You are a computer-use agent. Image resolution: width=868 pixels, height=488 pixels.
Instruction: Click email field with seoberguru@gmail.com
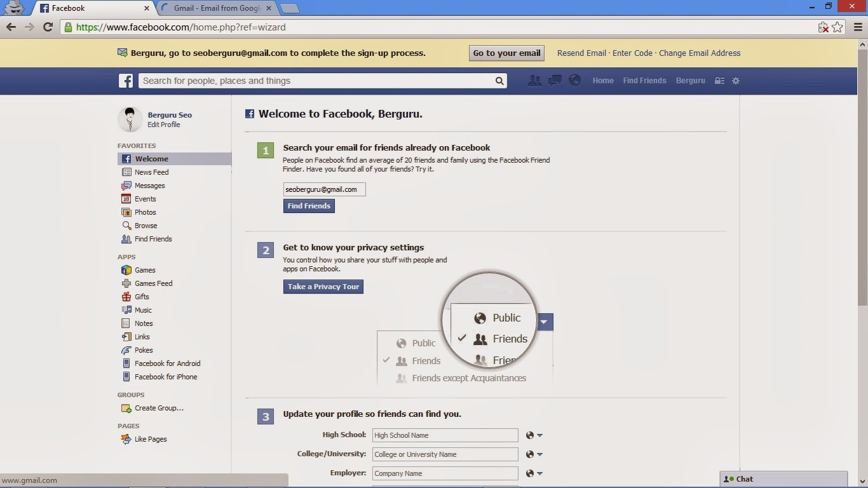(324, 189)
